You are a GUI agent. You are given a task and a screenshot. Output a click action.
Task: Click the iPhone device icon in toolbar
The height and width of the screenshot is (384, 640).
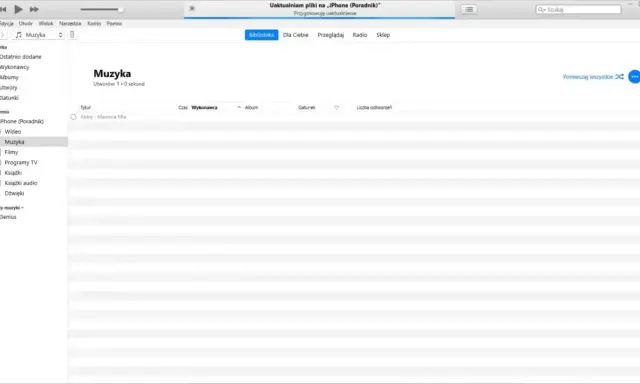72,35
